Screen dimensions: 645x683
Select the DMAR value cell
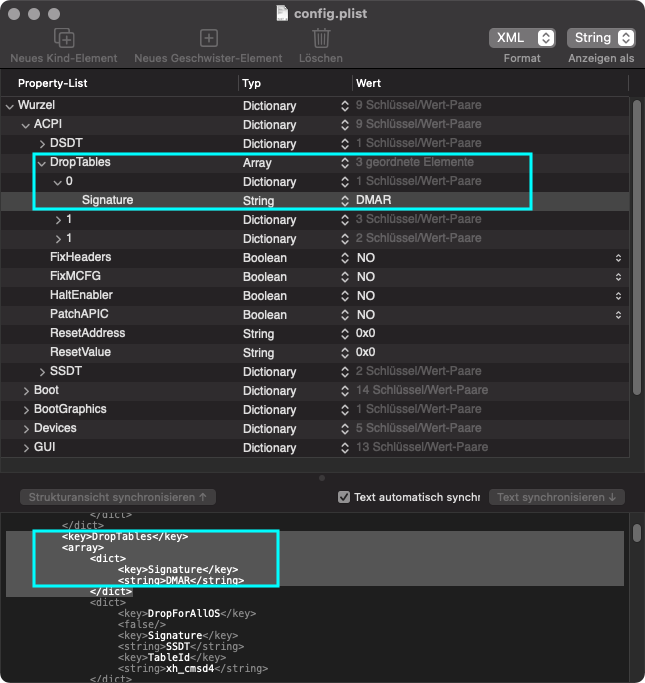point(373,200)
